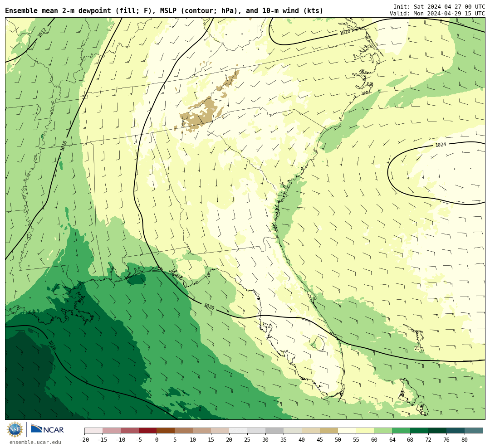490x448 pixels.
Task: Click the 72 colorbar tick label
Action: pos(429,440)
